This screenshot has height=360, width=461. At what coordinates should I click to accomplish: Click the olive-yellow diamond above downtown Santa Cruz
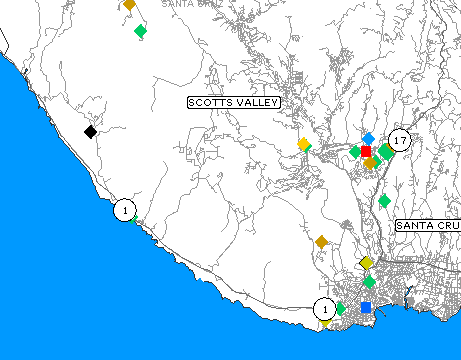(366, 263)
